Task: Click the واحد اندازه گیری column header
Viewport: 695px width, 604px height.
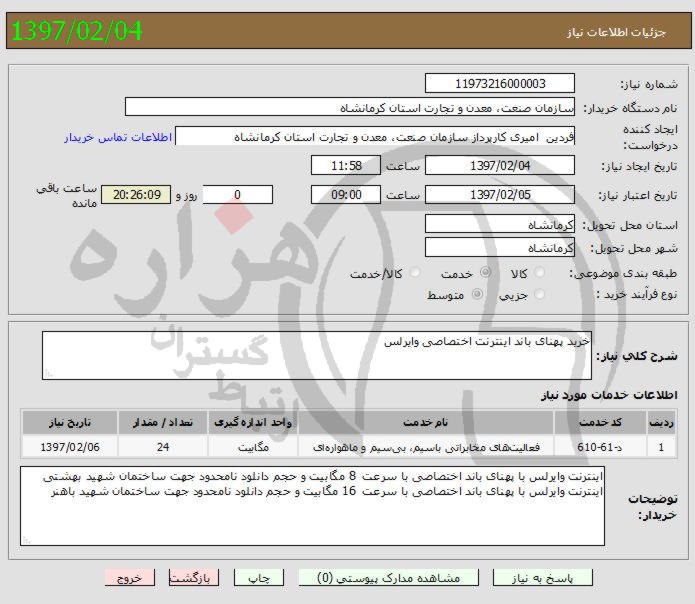Action: click(x=253, y=422)
